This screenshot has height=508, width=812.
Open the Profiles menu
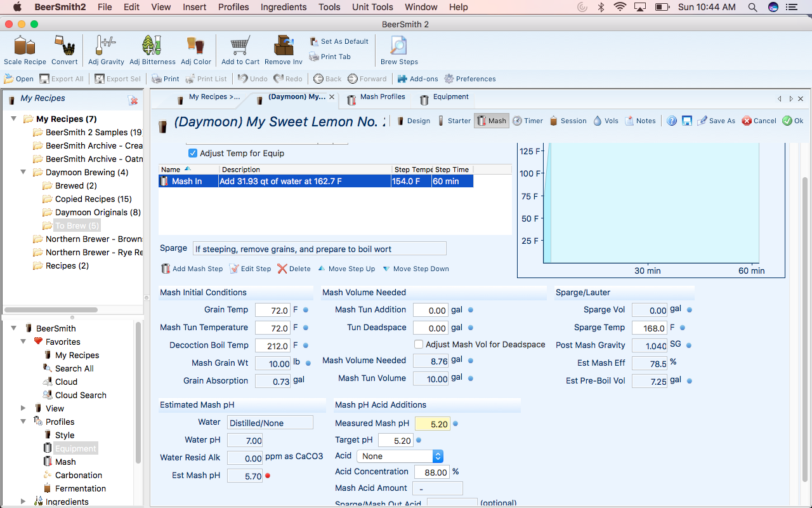pos(233,7)
